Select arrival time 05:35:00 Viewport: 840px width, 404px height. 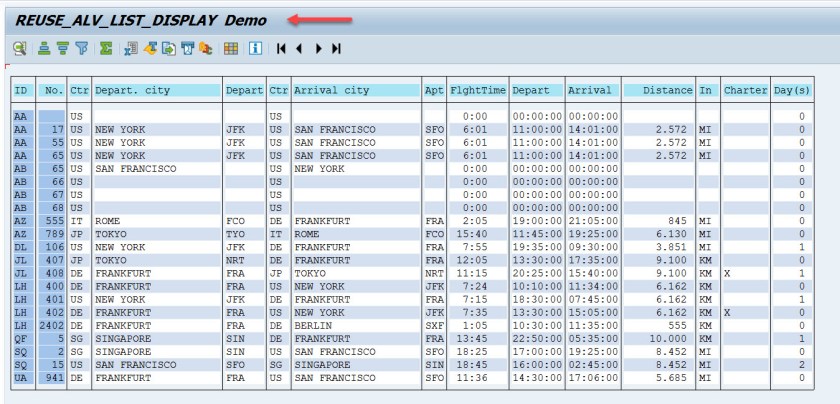pyautogui.click(x=592, y=339)
